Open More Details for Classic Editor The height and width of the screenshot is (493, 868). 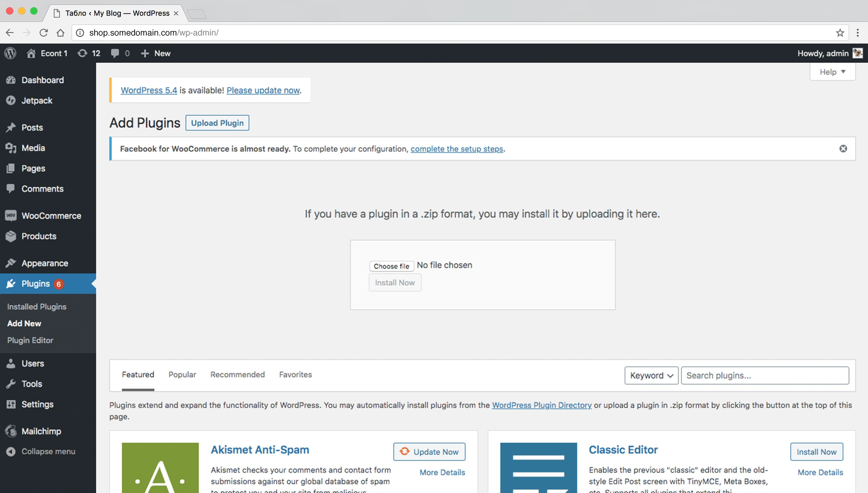point(820,472)
